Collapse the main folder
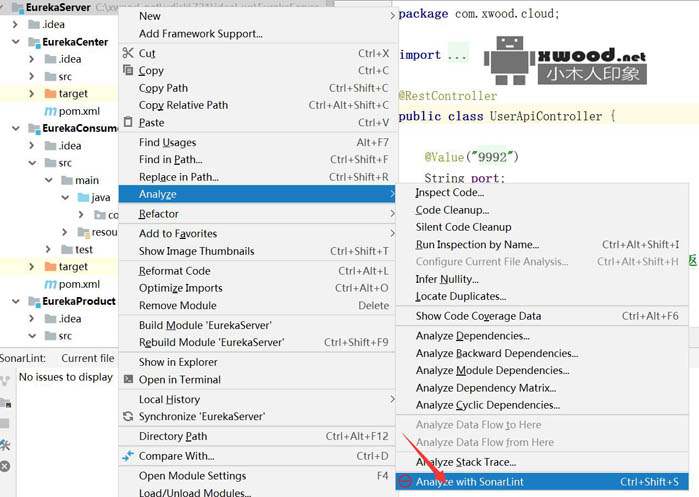The height and width of the screenshot is (497, 699). pos(49,180)
